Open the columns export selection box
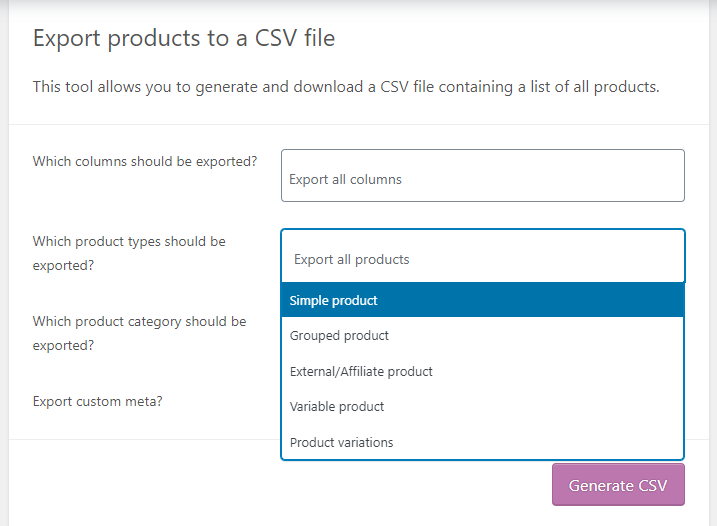The width and height of the screenshot is (717, 526). (482, 176)
